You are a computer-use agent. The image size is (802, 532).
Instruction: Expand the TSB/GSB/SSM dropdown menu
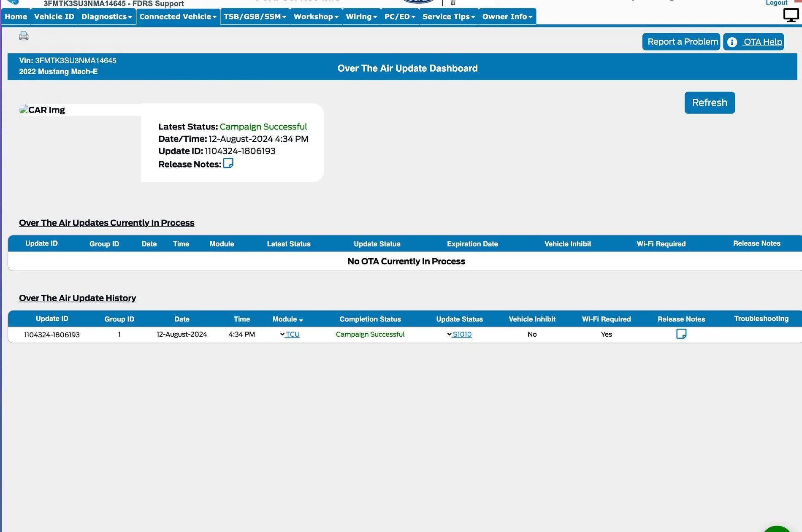coord(255,16)
